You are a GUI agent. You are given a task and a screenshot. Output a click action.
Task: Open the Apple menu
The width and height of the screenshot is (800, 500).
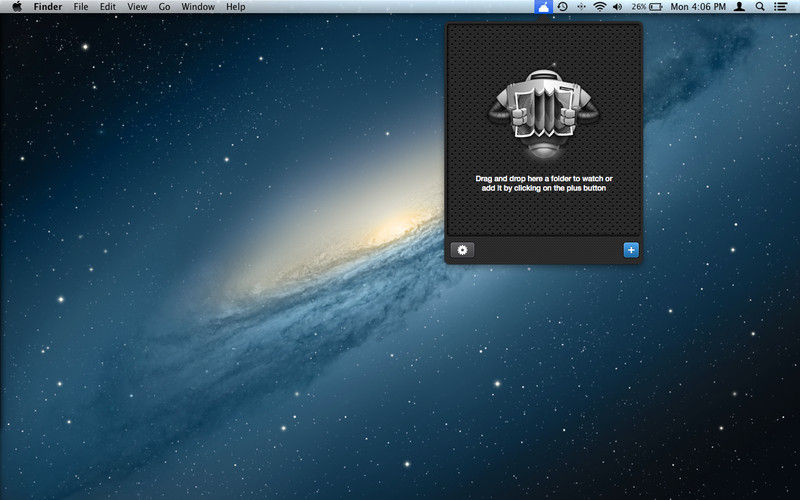[17, 7]
